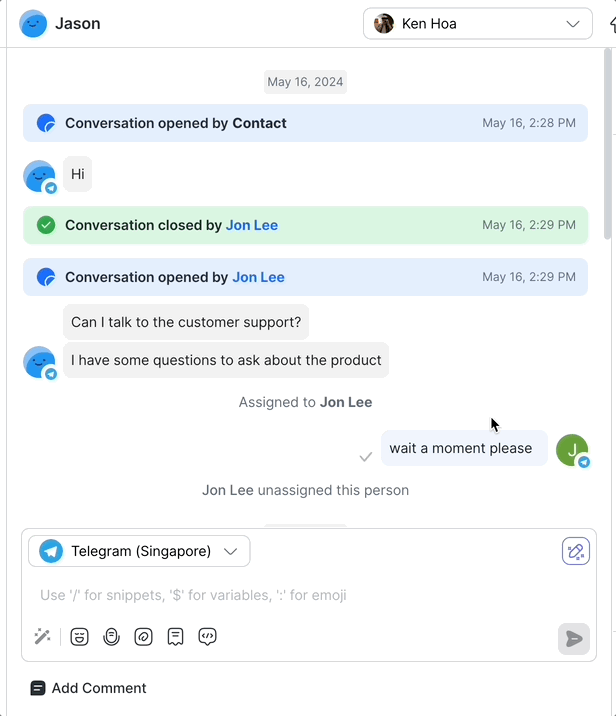Click the conversation vertical scrollbar

pyautogui.click(x=608, y=150)
